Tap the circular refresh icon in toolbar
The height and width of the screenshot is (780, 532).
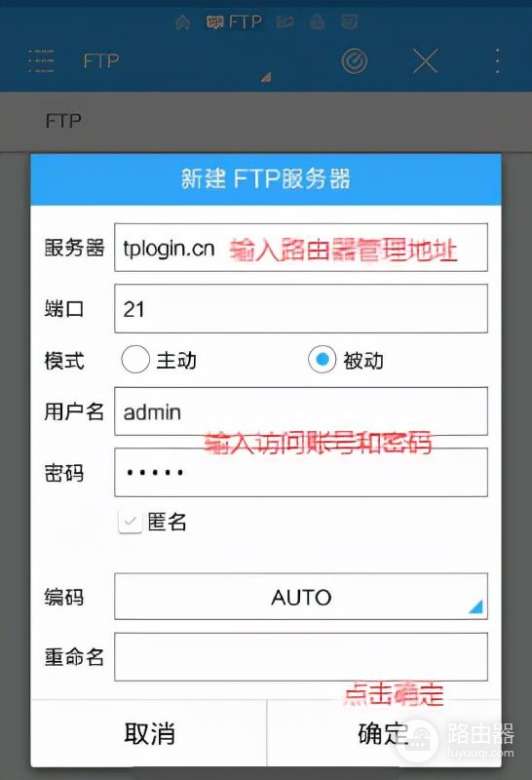click(x=355, y=61)
